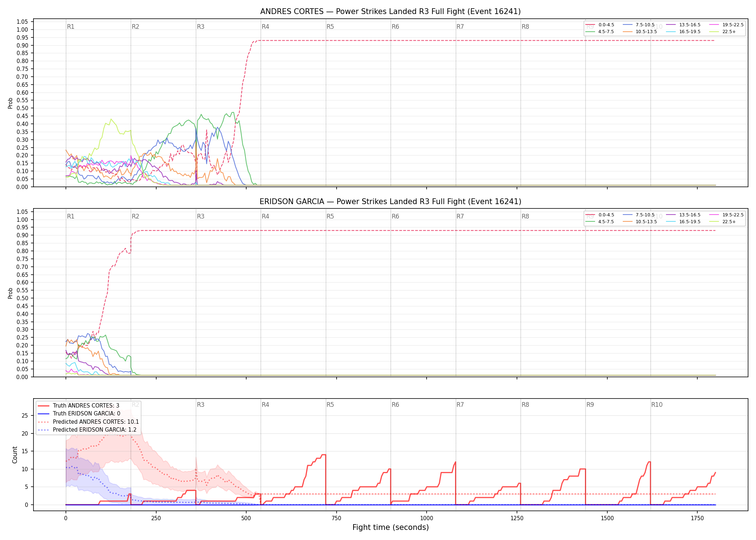Click the R8 round marker in top chart
The image size is (756, 540).
point(525,27)
